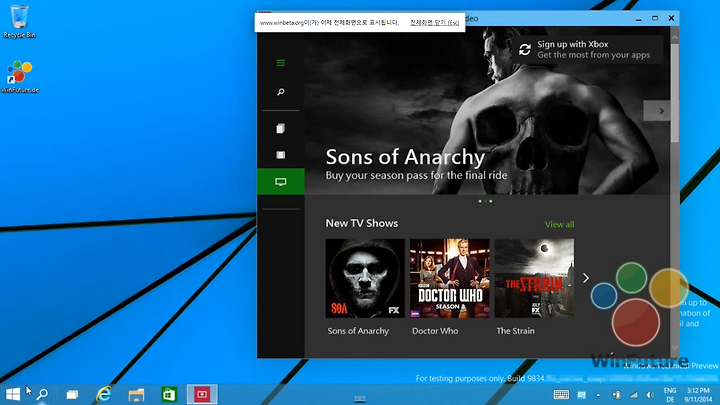Open the Recycle Bin desktop icon
The height and width of the screenshot is (405, 720).
[19, 22]
